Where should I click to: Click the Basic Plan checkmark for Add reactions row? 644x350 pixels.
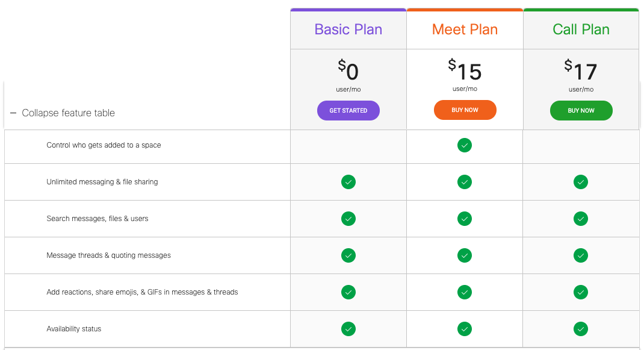(x=348, y=292)
